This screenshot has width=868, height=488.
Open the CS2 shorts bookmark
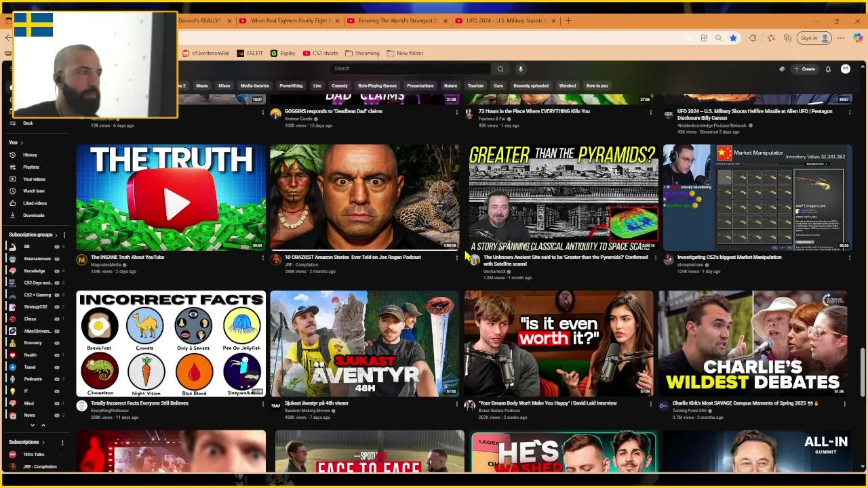click(320, 53)
